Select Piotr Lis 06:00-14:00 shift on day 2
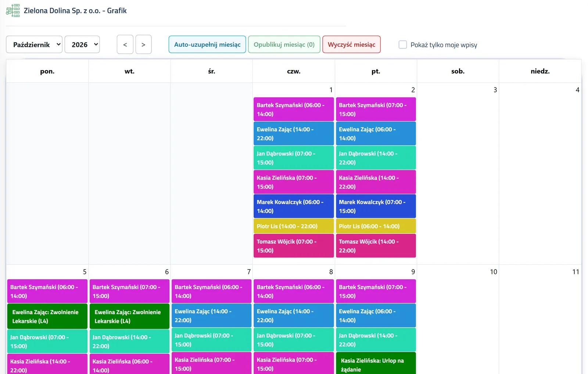This screenshot has width=588, height=374. (x=376, y=226)
